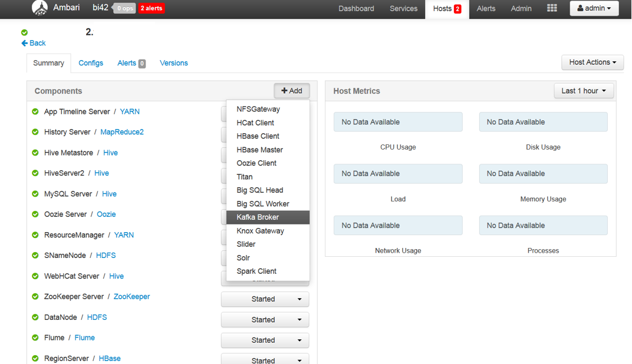The image size is (632, 364).
Task: Click the red 2 alerts badge
Action: tap(152, 8)
